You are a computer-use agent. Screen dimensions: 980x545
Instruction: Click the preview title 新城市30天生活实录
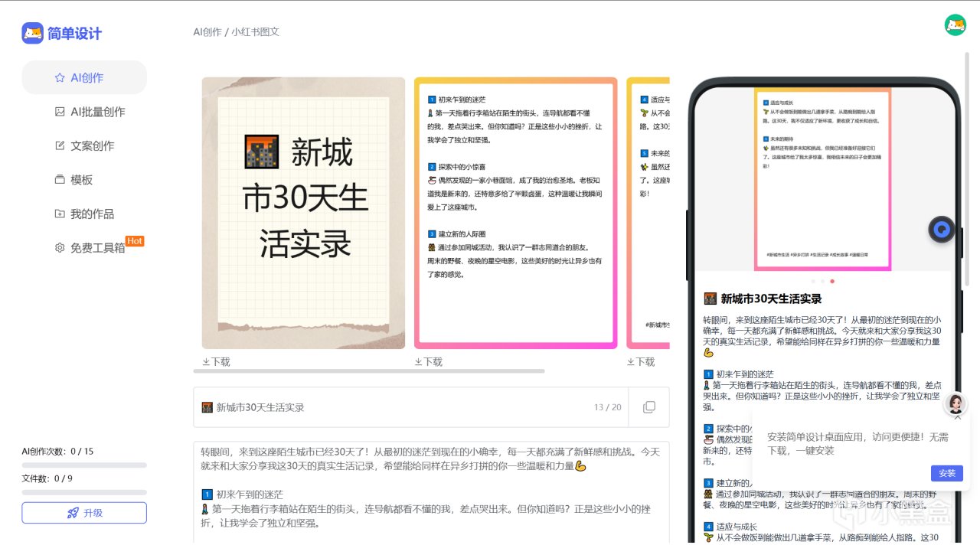pos(763,299)
